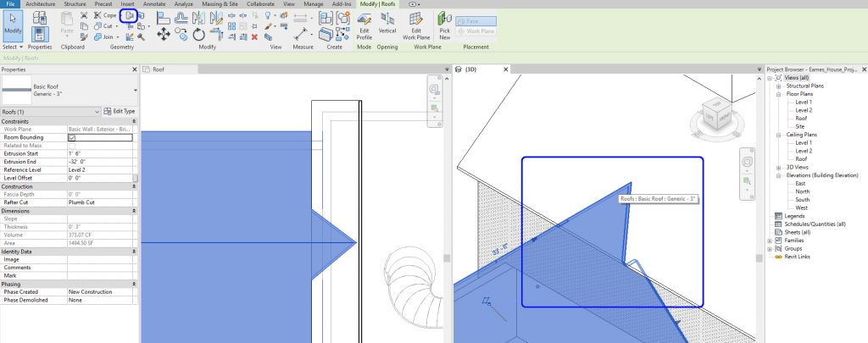868x343 pixels.
Task: Click Edit Profile in Mode panel
Action: point(364,26)
